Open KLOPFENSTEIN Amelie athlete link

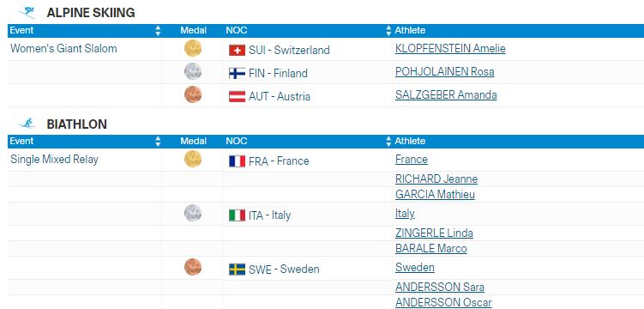450,48
